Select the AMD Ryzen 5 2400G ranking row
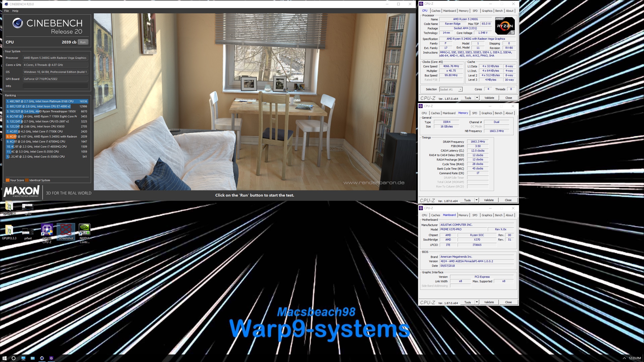The width and height of the screenshot is (644, 362). click(47, 137)
